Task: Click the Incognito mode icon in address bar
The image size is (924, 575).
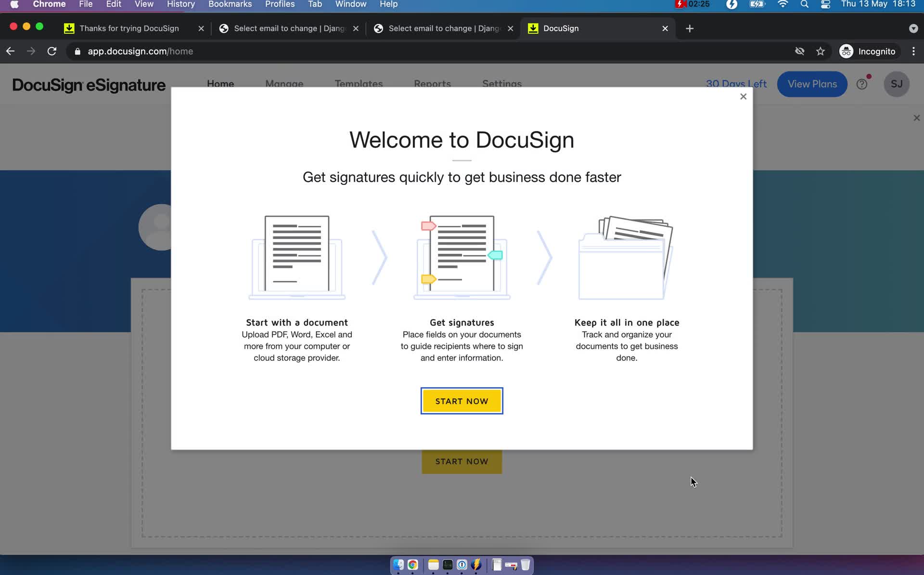Action: pyautogui.click(x=846, y=51)
